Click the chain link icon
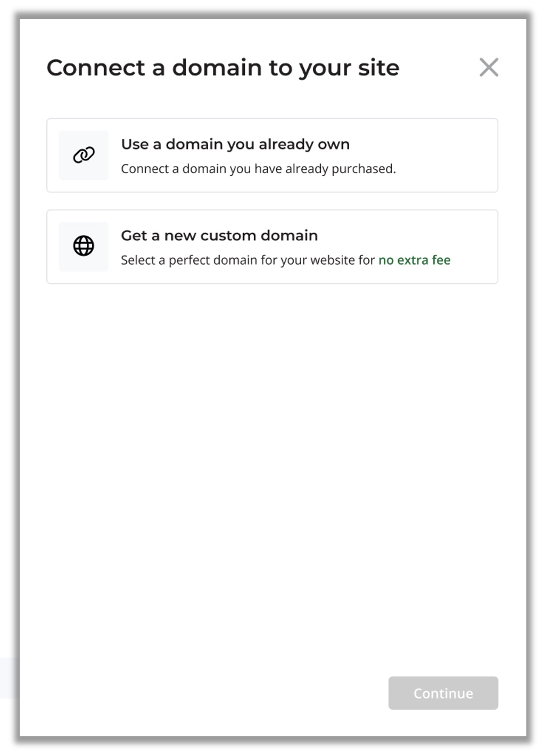Viewport: 545px width, 756px height. click(84, 155)
